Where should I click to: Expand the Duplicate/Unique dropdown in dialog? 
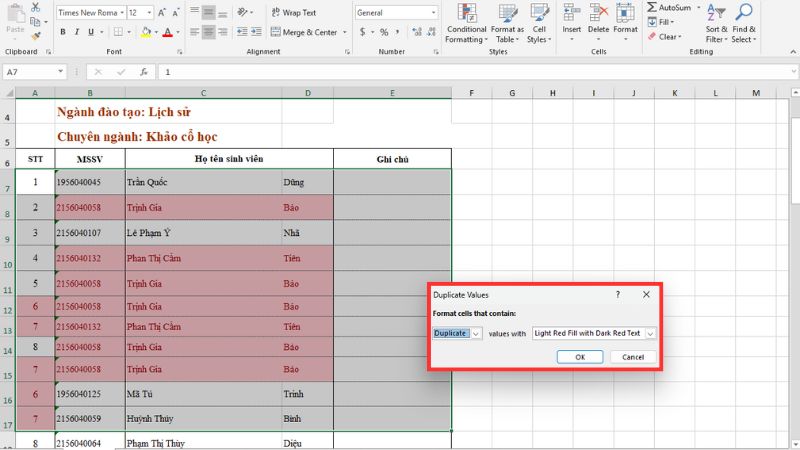[x=476, y=333]
